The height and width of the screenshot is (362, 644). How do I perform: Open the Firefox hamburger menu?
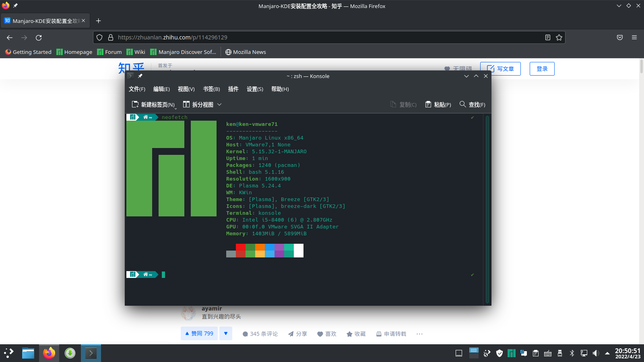pyautogui.click(x=634, y=37)
